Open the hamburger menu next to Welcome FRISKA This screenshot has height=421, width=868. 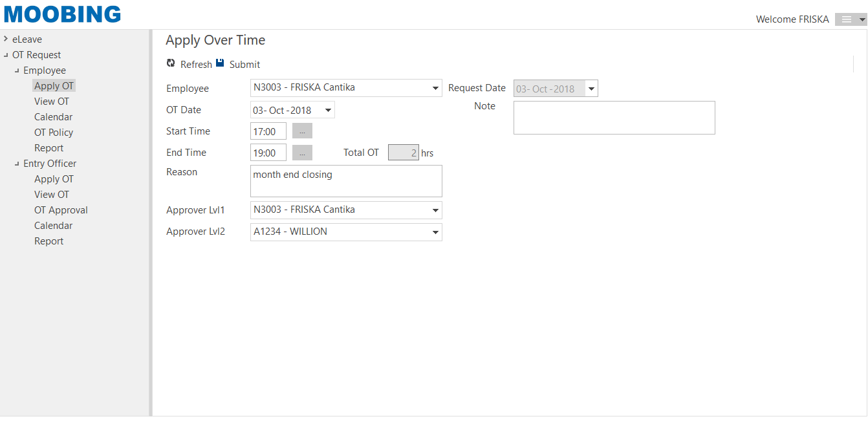pos(850,19)
